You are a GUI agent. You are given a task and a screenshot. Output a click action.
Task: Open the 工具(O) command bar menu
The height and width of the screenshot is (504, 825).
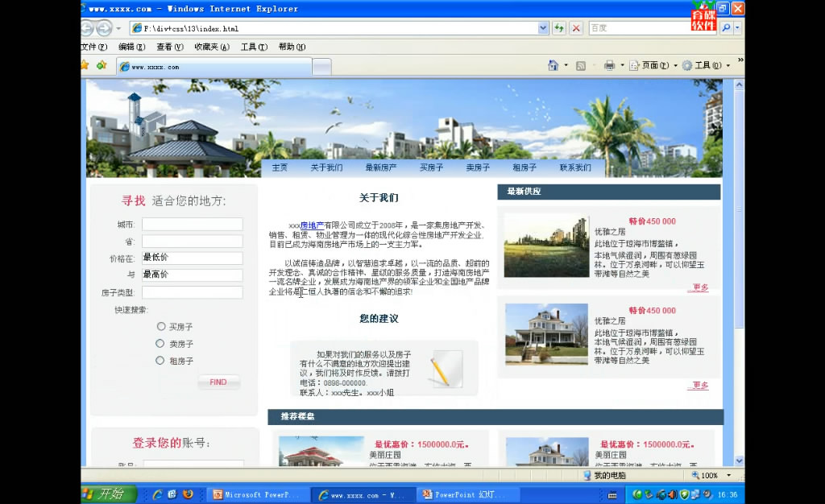[706, 66]
